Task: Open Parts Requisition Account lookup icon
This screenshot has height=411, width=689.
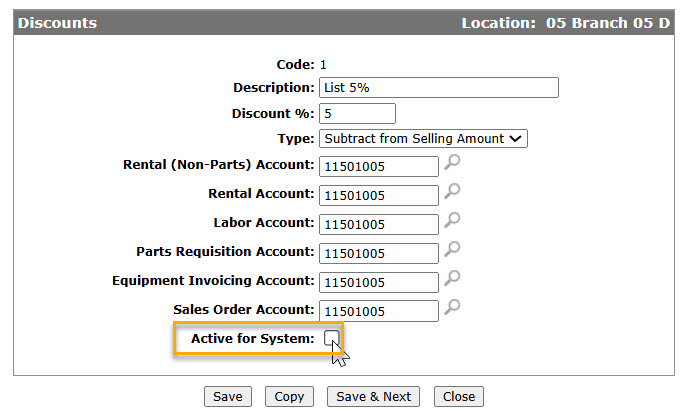Action: tap(452, 249)
